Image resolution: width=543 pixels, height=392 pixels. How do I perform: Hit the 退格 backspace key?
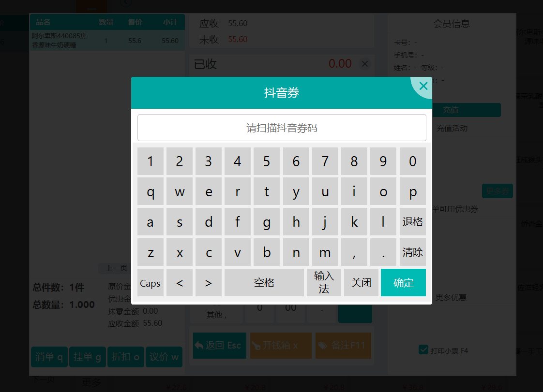pyautogui.click(x=413, y=222)
